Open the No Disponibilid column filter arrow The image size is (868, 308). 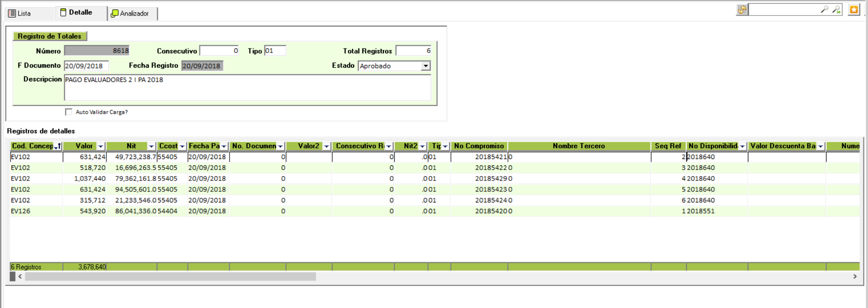(x=743, y=146)
